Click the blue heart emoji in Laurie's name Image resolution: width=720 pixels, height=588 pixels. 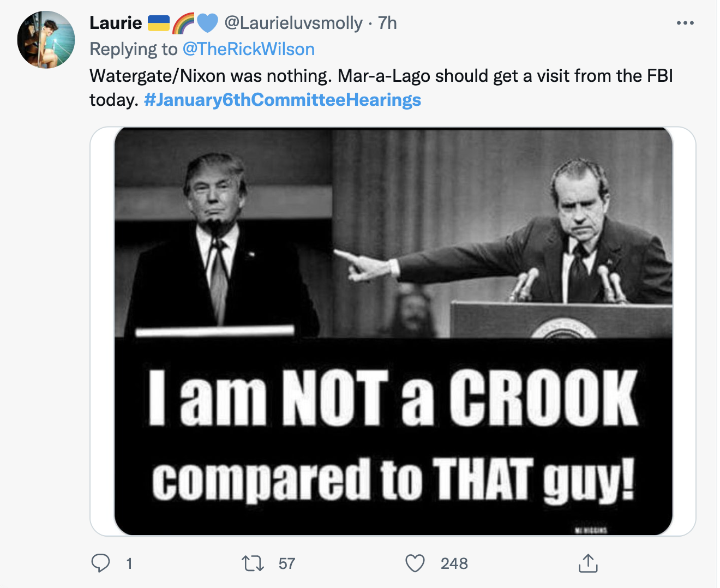[206, 23]
